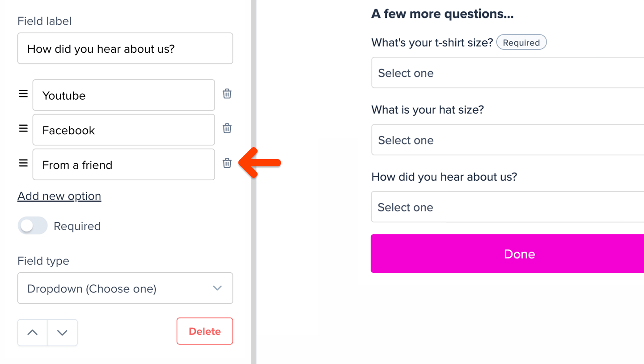644x364 pixels.
Task: Move field down using the down arrow
Action: [x=62, y=332]
